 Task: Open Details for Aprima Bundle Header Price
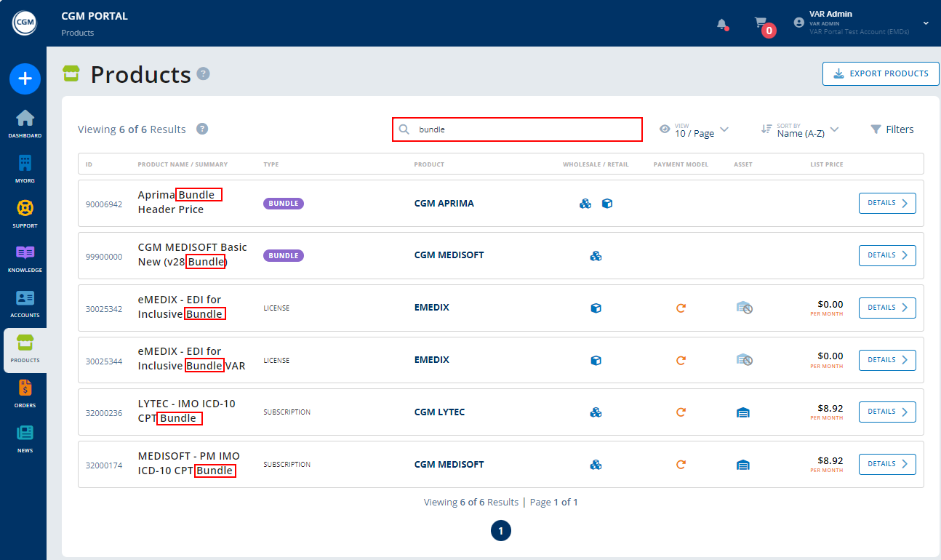[886, 204]
